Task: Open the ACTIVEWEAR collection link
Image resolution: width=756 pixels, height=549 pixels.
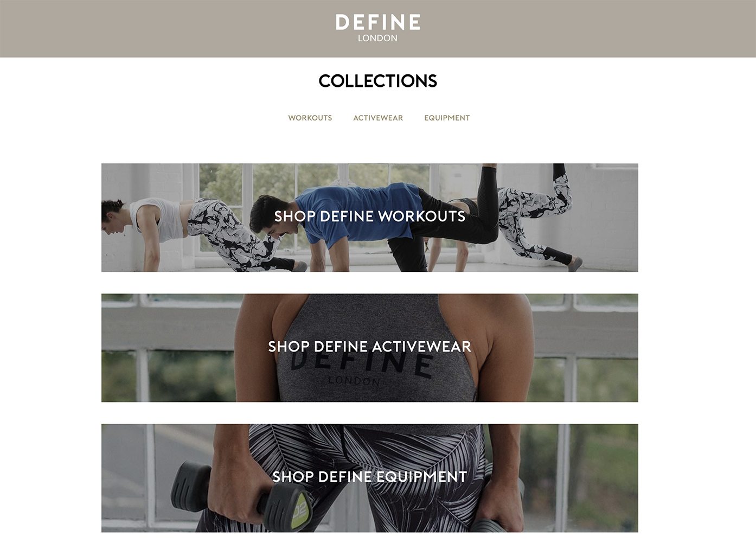Action: 378,118
